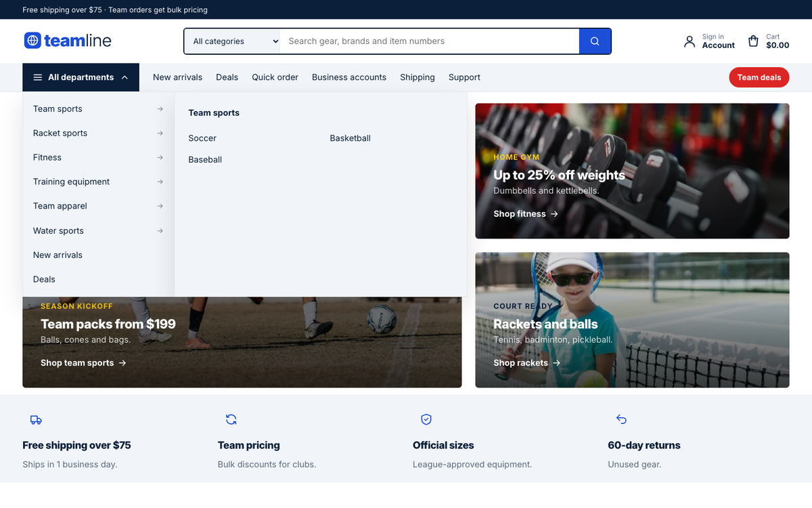Open the All categories dropdown
Screen dimensions: 812x508
click(232, 41)
